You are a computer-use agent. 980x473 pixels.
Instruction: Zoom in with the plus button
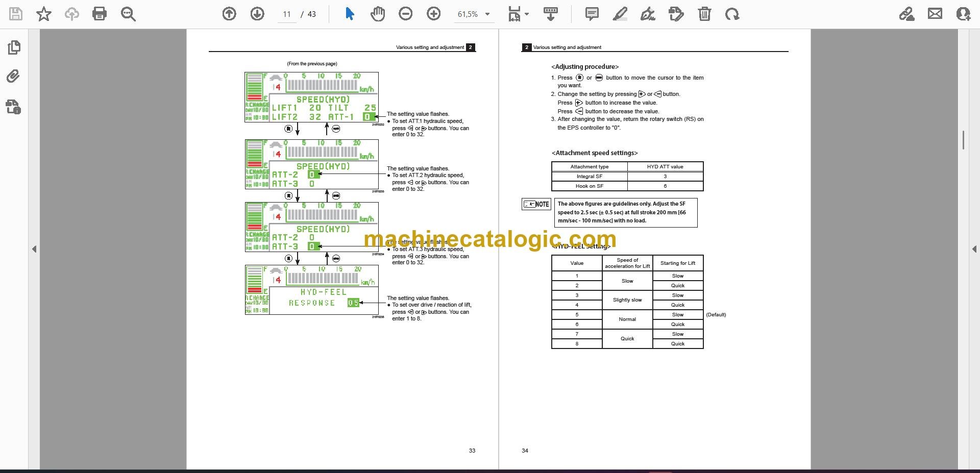tap(434, 14)
